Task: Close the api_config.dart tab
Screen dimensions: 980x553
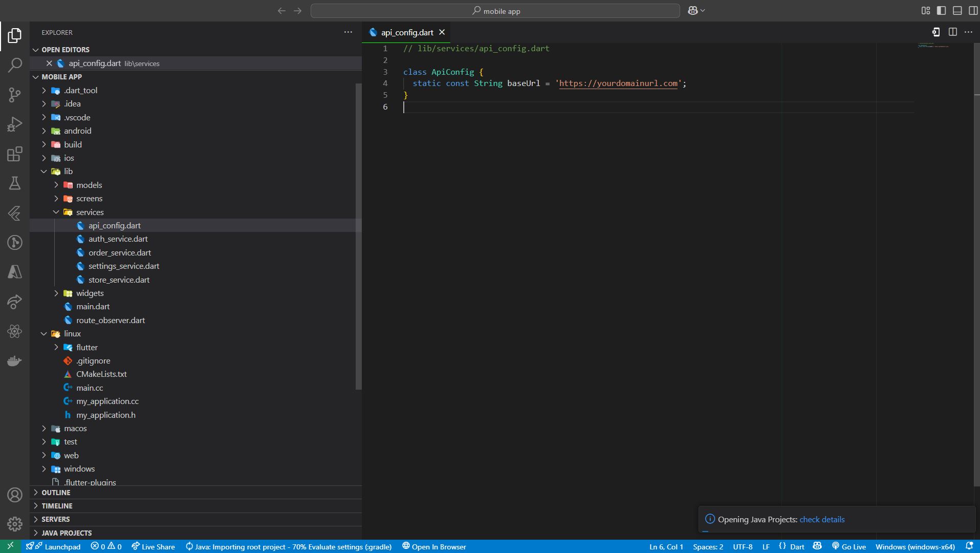Action: pos(442,32)
